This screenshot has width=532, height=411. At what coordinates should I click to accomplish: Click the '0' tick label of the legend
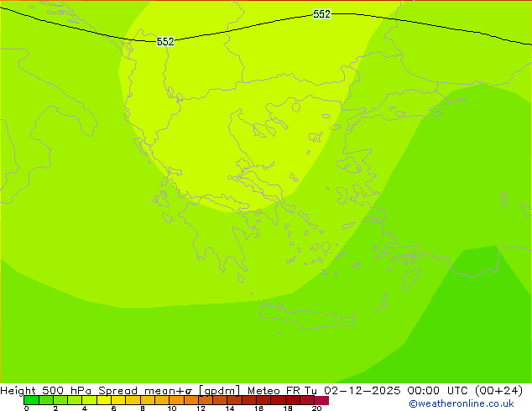[x=27, y=408]
